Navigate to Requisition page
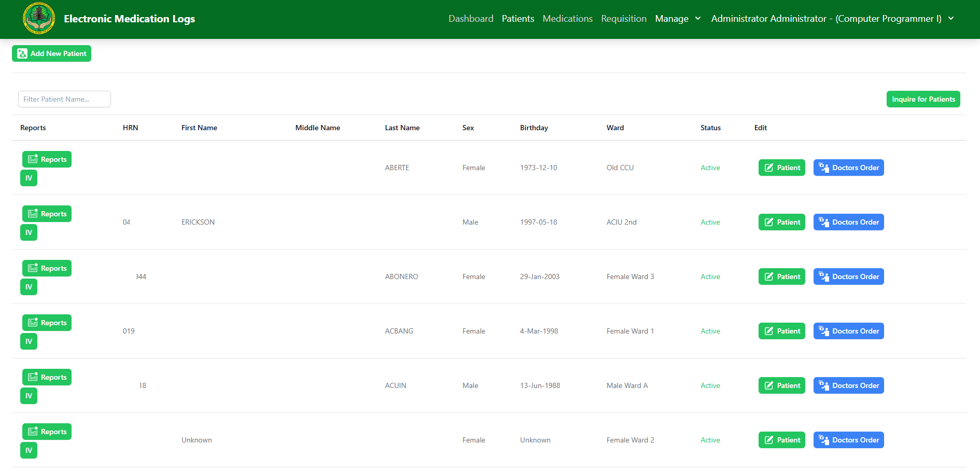980x471 pixels. pyautogui.click(x=623, y=19)
